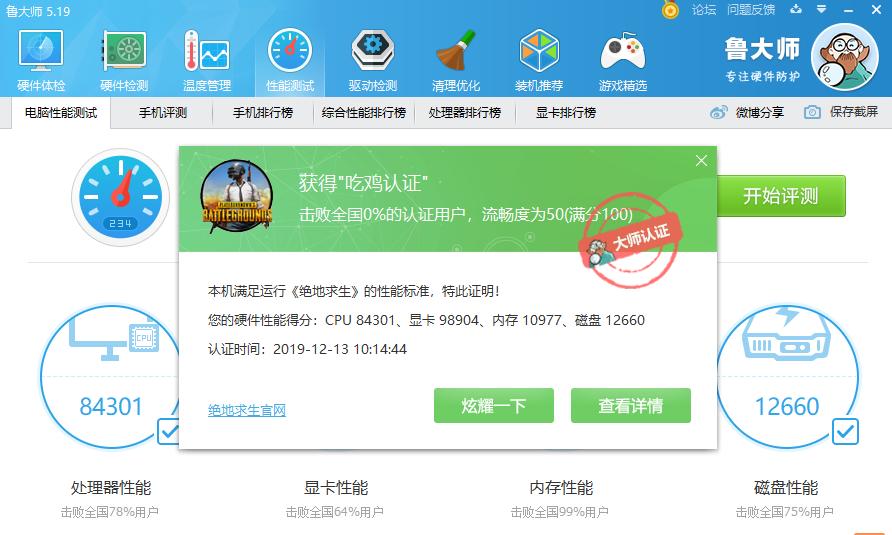The image size is (892, 535).
Task: Switch to 手机排行榜 tab
Action: click(263, 113)
